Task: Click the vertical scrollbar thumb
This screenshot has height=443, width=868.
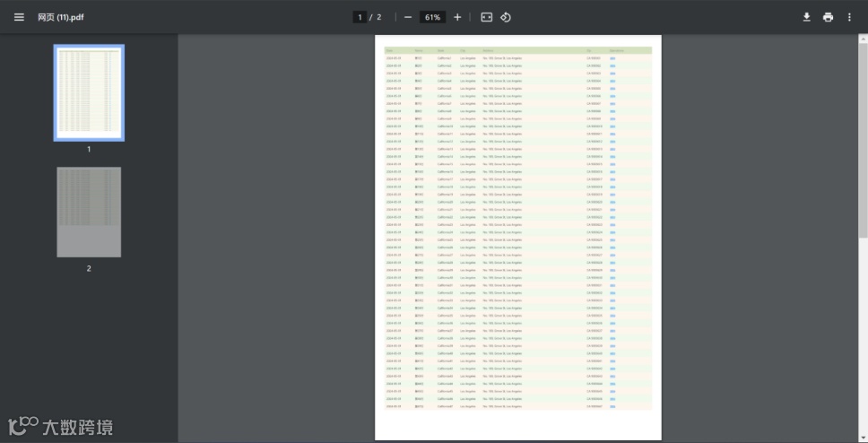Action: [863, 141]
